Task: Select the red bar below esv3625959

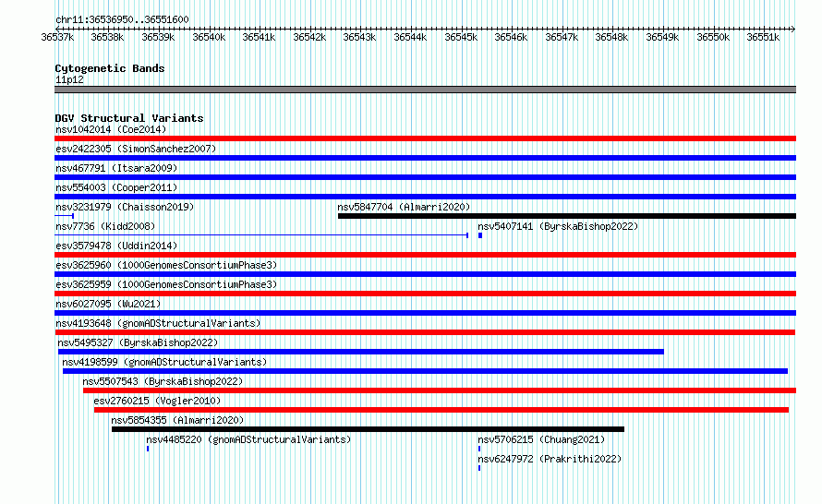Action: (425, 294)
